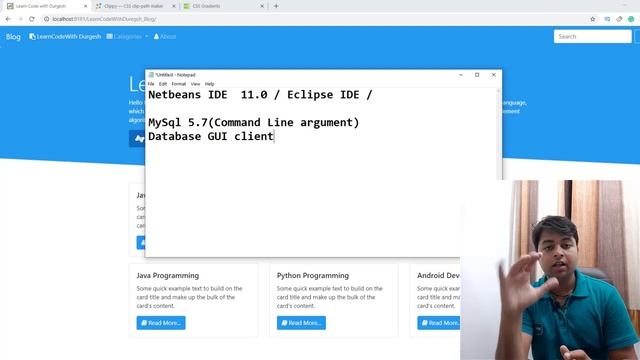Viewport: 640px width, 360px height.
Task: Reload the page with refresh icon
Action: coord(32,19)
